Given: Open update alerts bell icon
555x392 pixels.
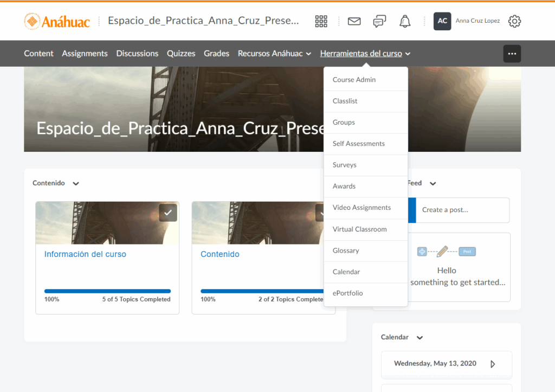Looking at the screenshot, I should [x=405, y=21].
